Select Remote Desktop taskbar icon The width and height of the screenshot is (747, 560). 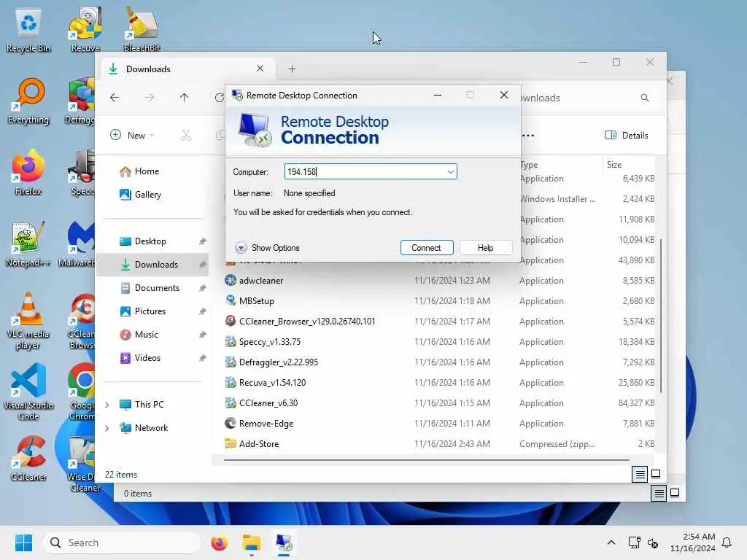click(284, 542)
